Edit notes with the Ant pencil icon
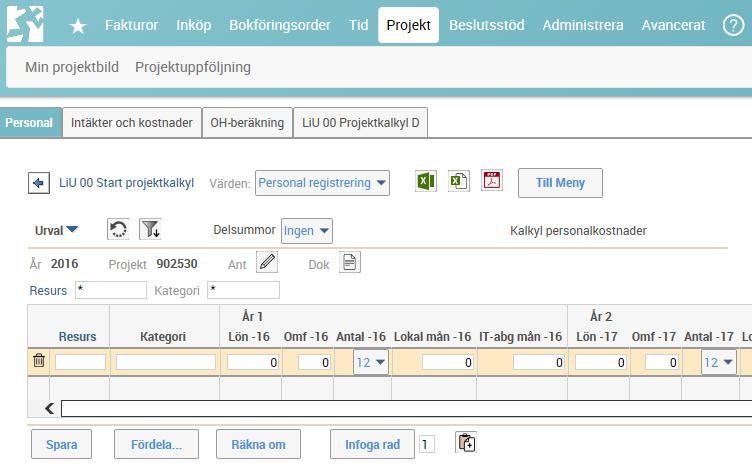 point(267,262)
